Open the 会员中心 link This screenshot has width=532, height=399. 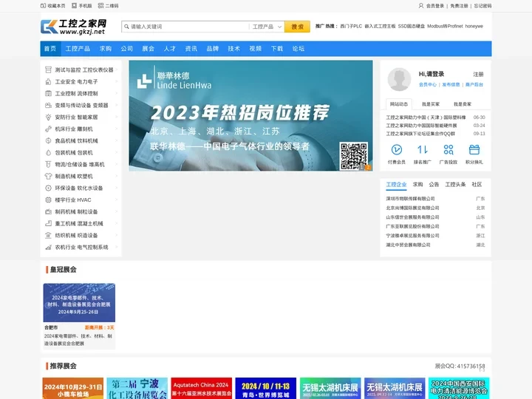[428, 84]
